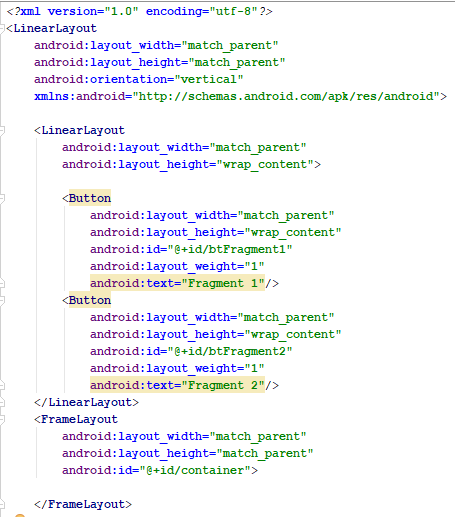Click the orange intention bulb icon

(x=20, y=515)
